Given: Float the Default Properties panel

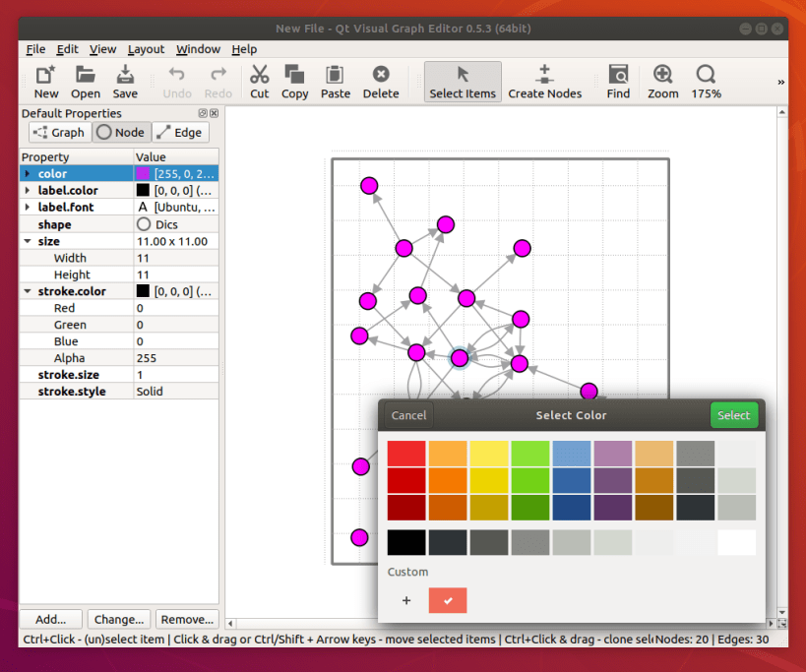Looking at the screenshot, I should 203,113.
